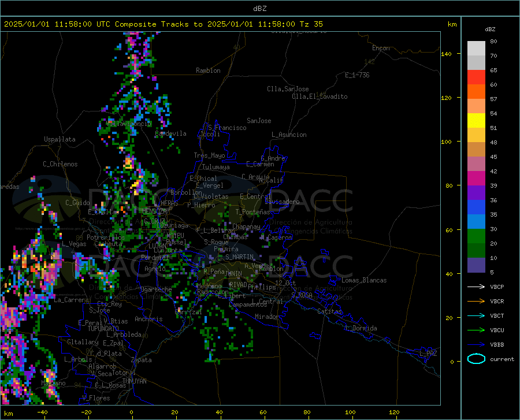The width and height of the screenshot is (520, 420).
Task: Select the red 60 dBZ color swatch
Action: tap(476, 77)
